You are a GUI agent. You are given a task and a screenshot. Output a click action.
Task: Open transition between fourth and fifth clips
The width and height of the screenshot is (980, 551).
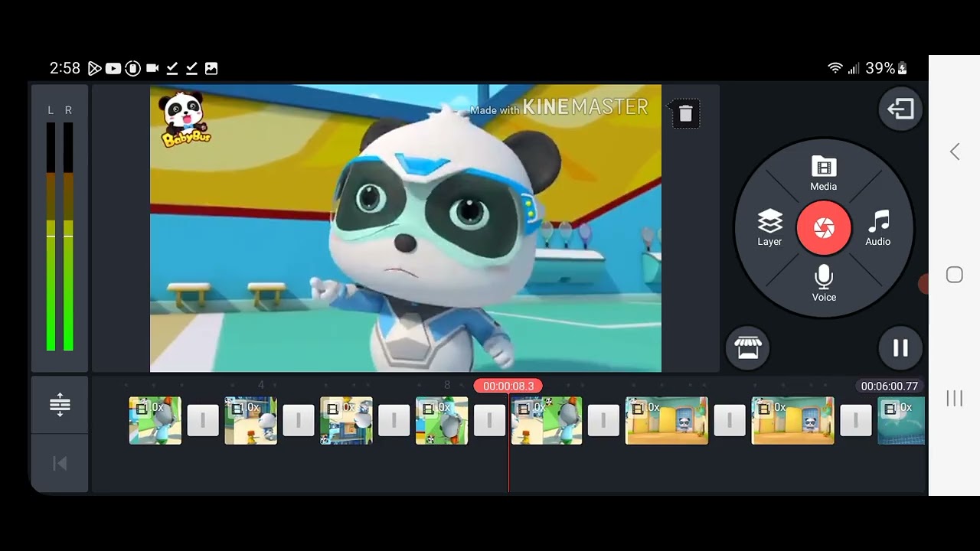[490, 420]
